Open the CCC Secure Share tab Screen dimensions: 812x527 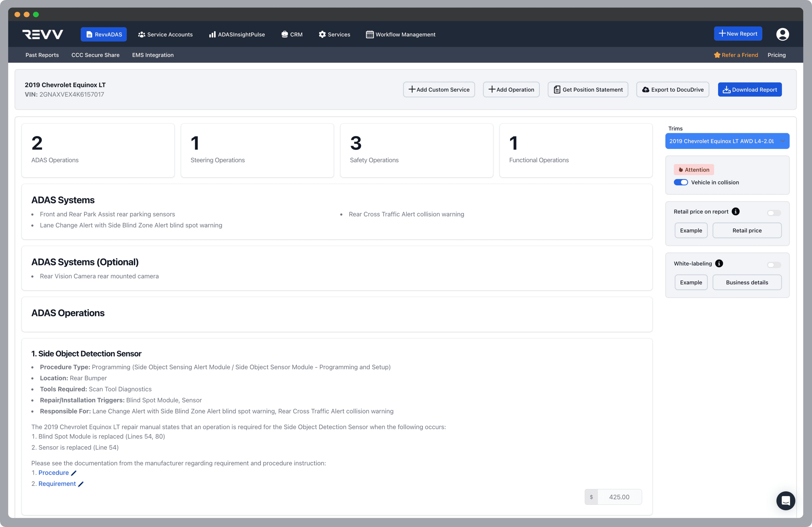(x=95, y=55)
